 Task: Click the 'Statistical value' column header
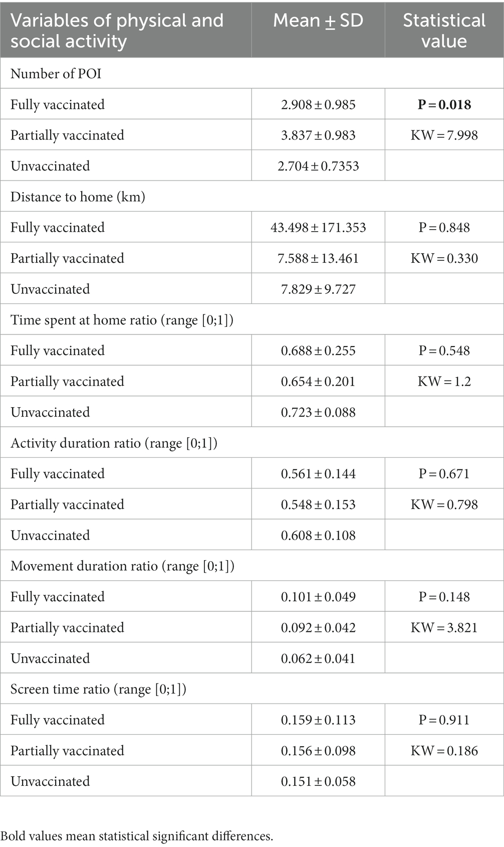(444, 30)
